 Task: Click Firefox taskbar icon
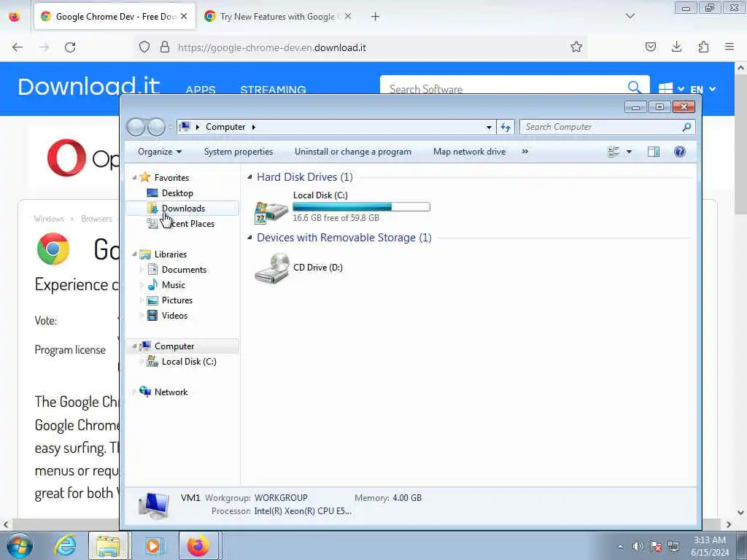point(198,545)
